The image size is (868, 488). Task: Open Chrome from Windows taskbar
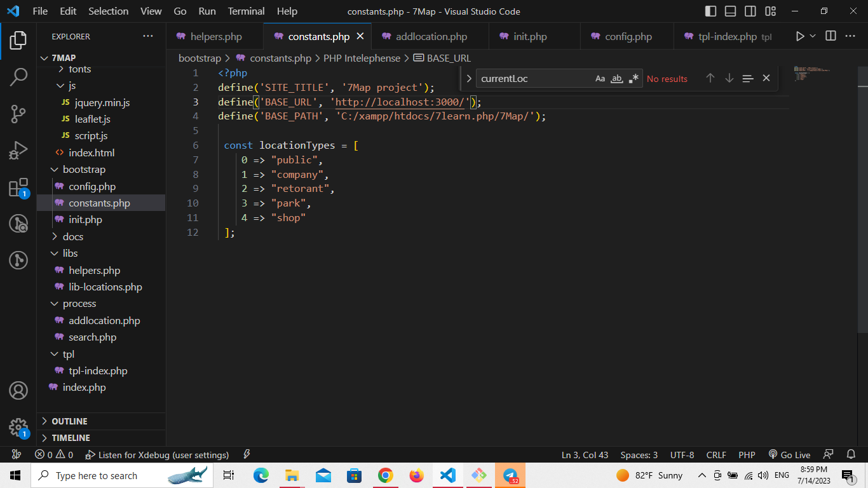click(x=385, y=475)
